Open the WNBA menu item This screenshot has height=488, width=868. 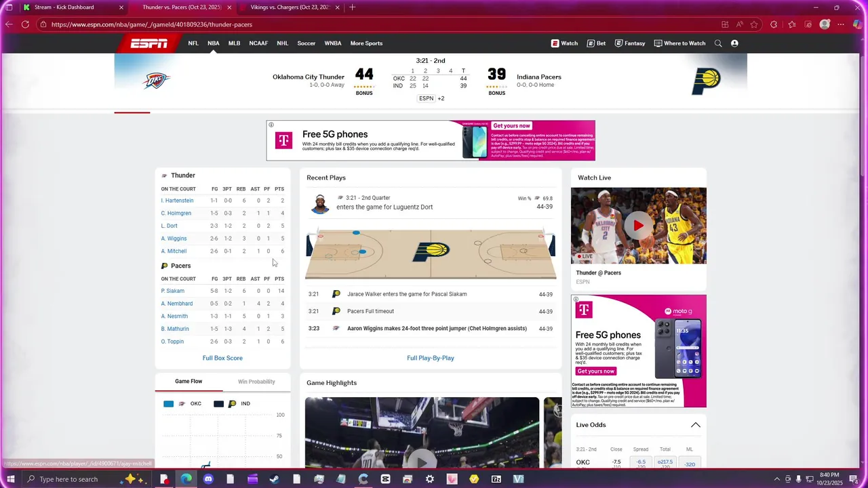click(x=333, y=43)
